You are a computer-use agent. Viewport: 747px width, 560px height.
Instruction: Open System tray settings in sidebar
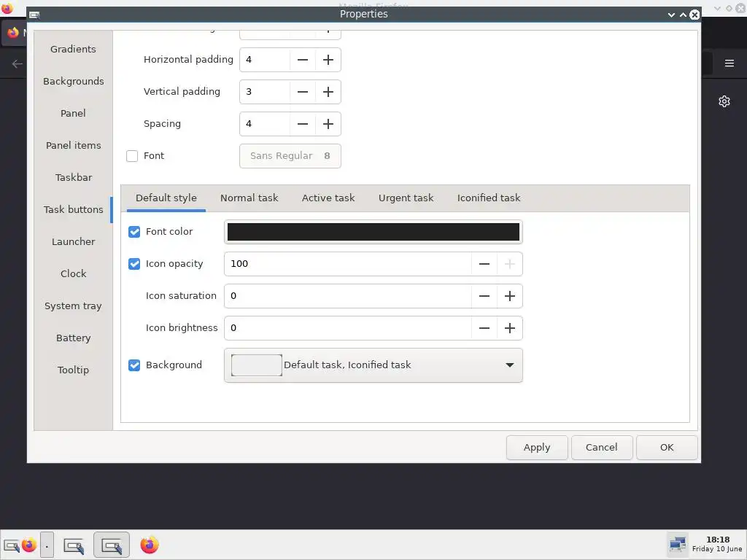[x=74, y=306]
